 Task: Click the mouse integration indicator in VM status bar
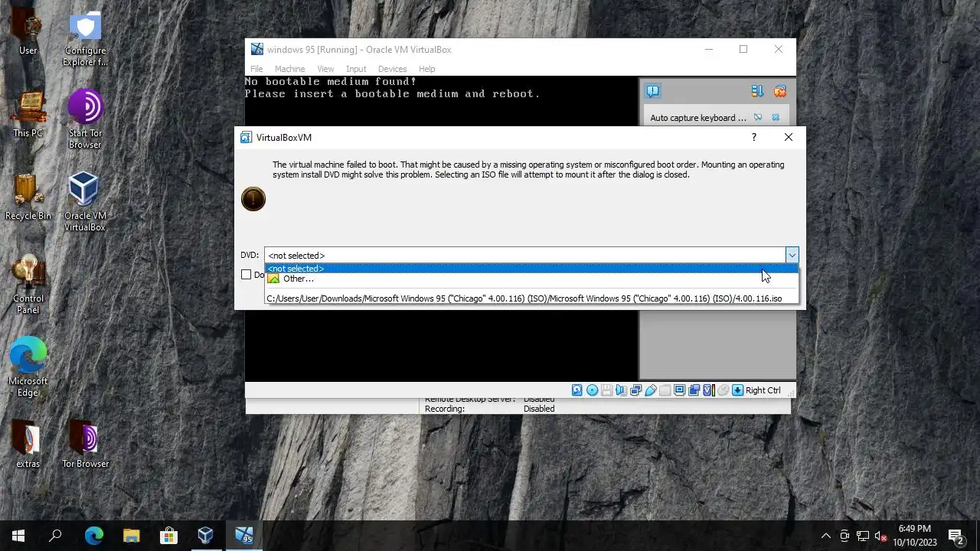[x=723, y=390]
